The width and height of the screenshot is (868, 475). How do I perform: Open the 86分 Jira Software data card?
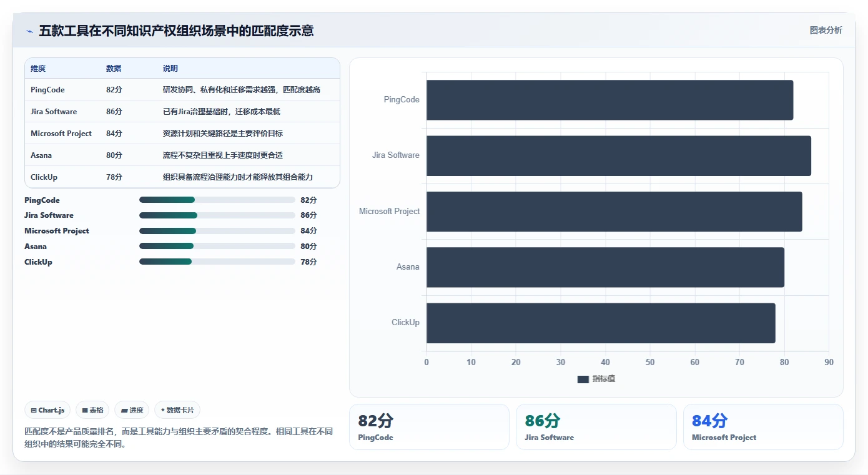click(596, 427)
